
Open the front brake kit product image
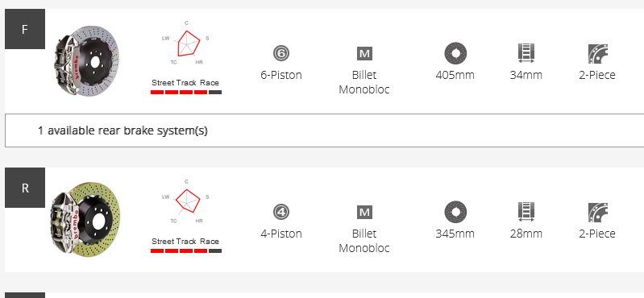coord(85,61)
